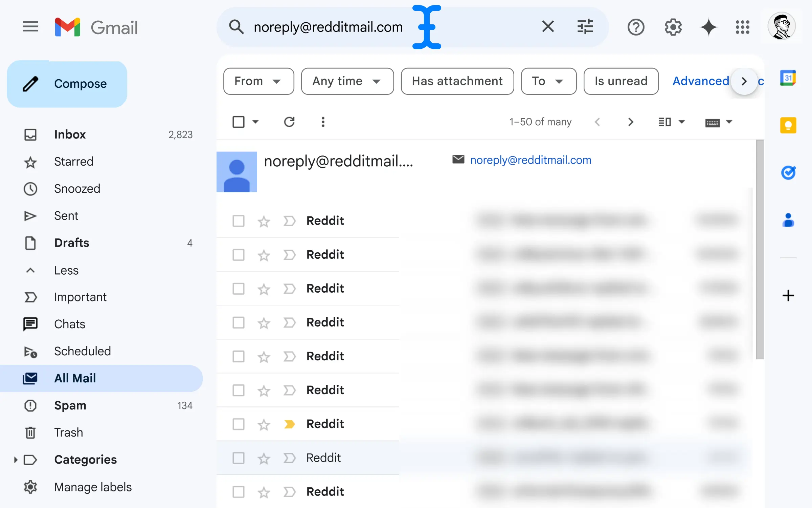Click the noreply@redditmail.com email link

[531, 160]
